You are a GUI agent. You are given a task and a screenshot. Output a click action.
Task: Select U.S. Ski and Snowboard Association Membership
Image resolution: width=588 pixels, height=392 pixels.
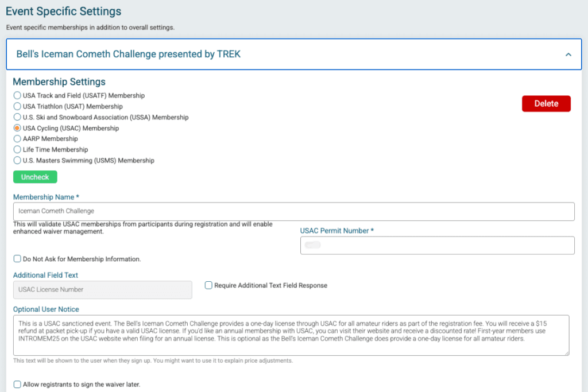click(x=17, y=117)
